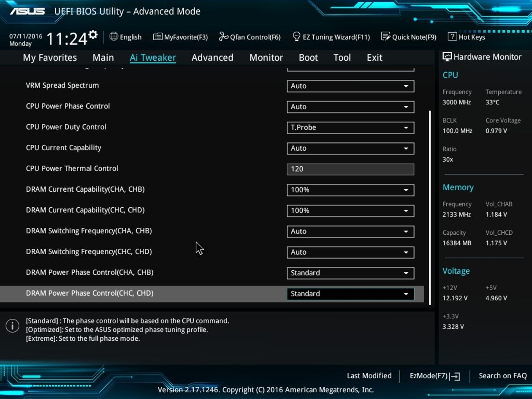This screenshot has width=532, height=399.
Task: Open DRAM Current Capability(CHC, CHD) dropdown
Action: point(350,210)
